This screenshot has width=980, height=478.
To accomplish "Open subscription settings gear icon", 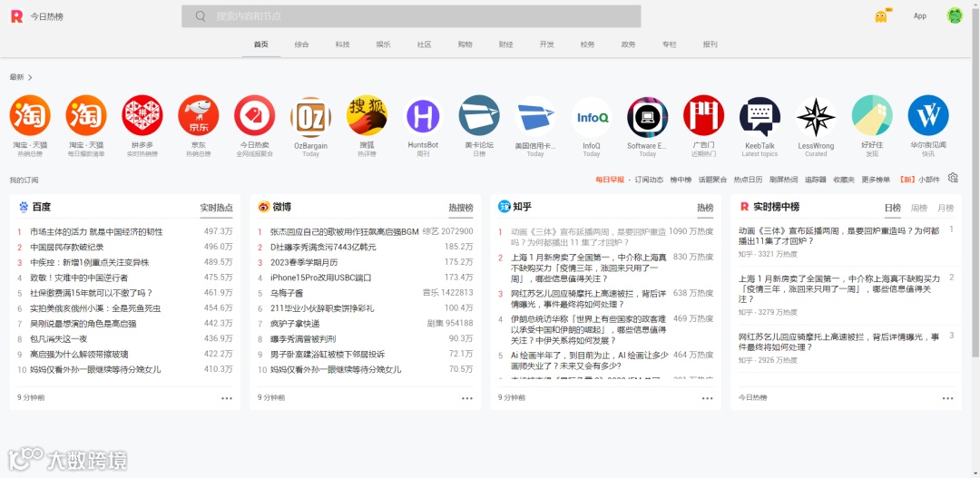I will click(953, 178).
